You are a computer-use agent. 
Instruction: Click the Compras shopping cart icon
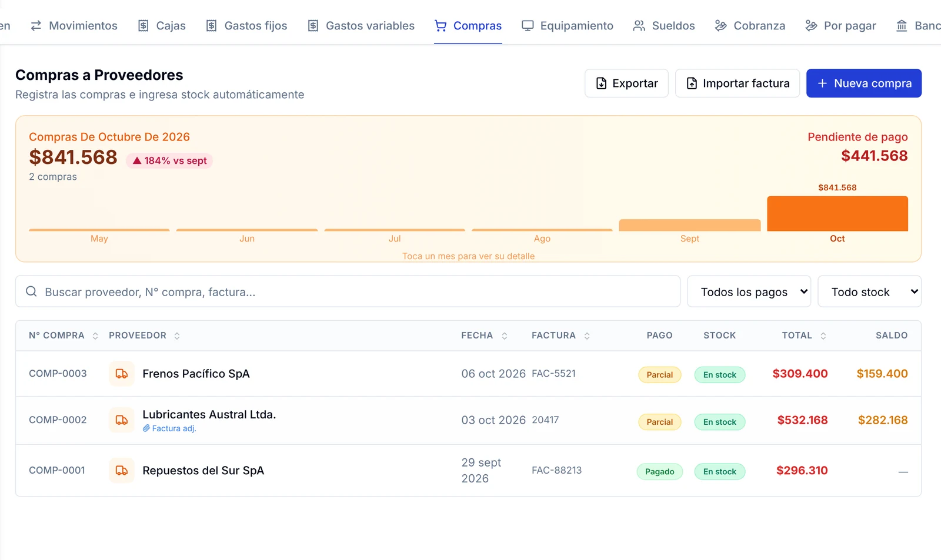point(441,26)
